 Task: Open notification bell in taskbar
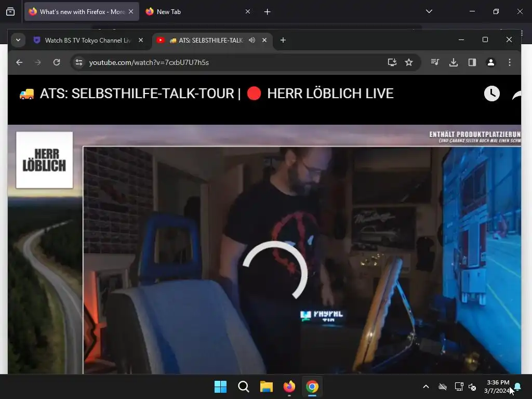click(518, 387)
